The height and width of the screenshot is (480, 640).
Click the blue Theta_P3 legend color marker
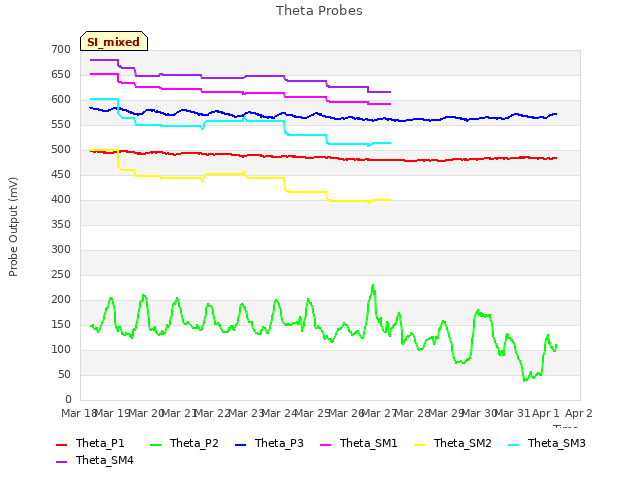(x=241, y=444)
